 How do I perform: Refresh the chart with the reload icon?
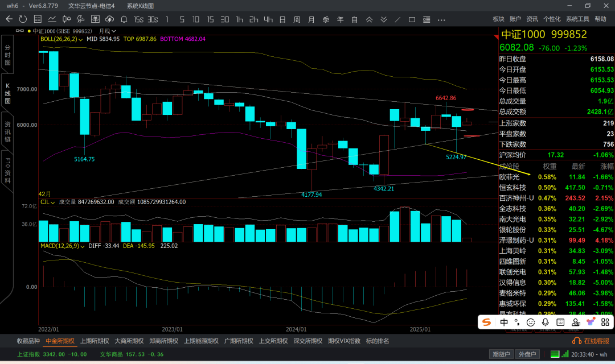[23, 19]
